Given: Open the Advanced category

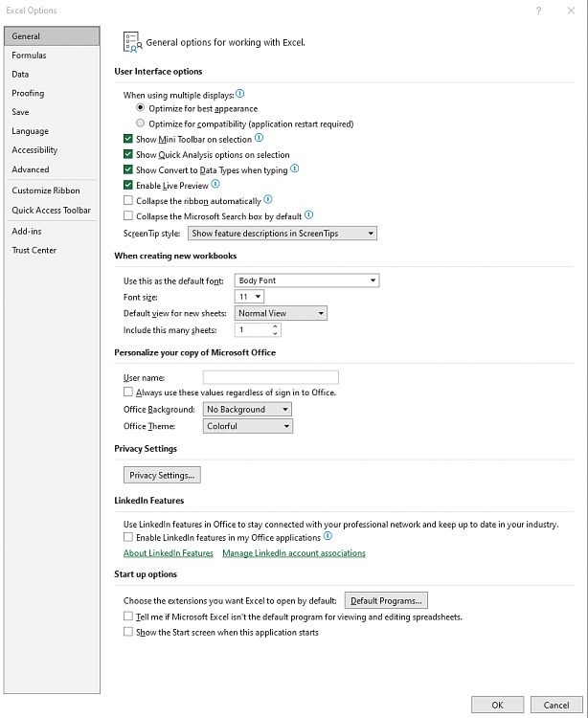Looking at the screenshot, I should pos(52,169).
